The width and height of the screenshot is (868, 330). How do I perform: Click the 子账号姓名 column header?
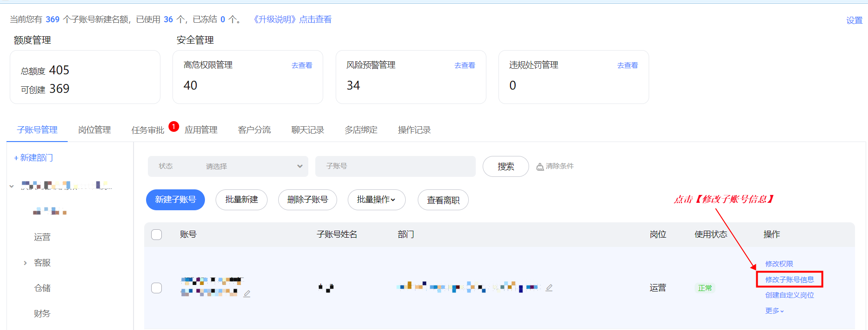[x=337, y=234]
